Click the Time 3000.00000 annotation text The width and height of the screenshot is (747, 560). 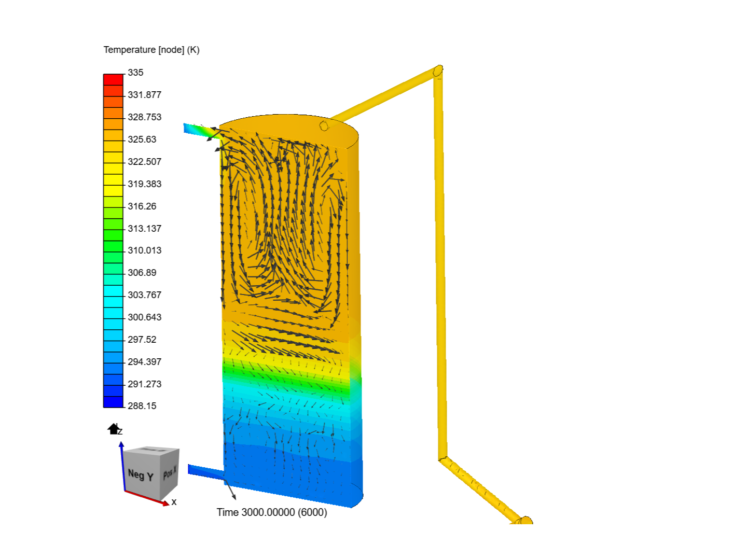click(272, 512)
